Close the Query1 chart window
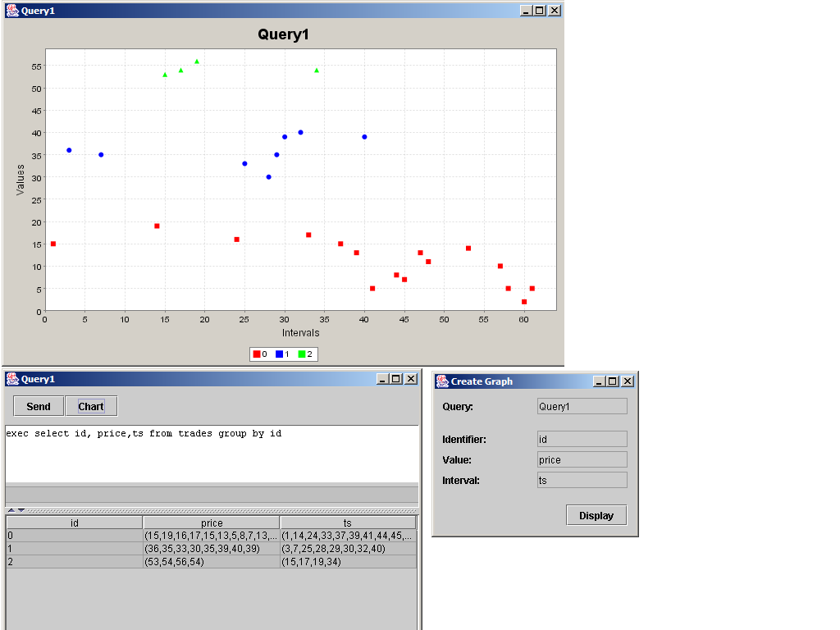The width and height of the screenshot is (840, 630). tap(555, 11)
